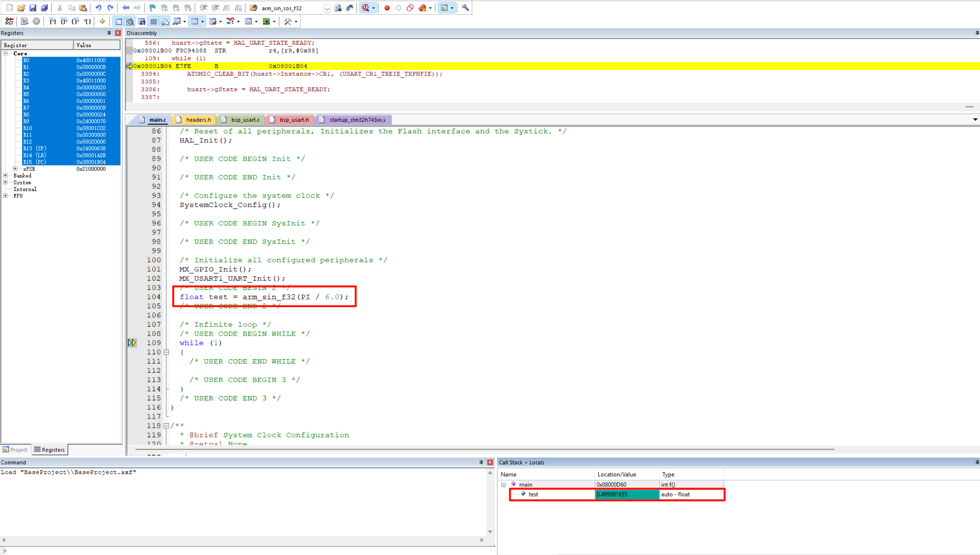Select the main entry in Call Stack

click(525, 484)
